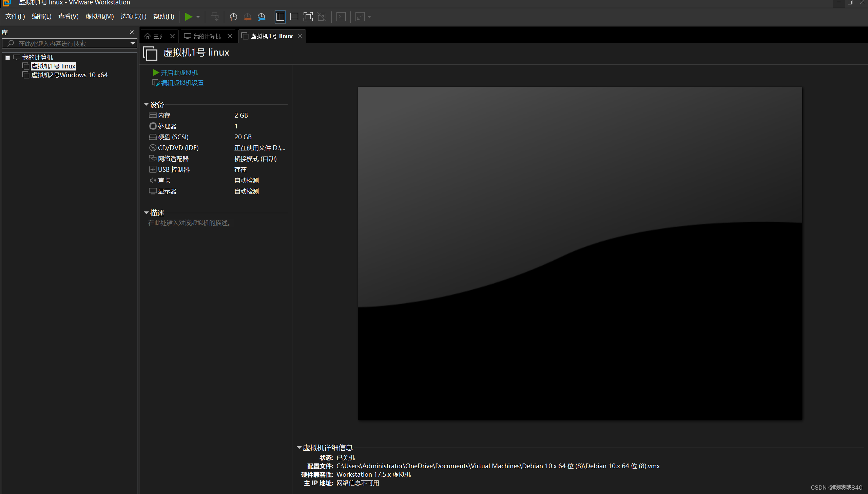
Task: Click 开启此虚拟机 link
Action: 179,73
